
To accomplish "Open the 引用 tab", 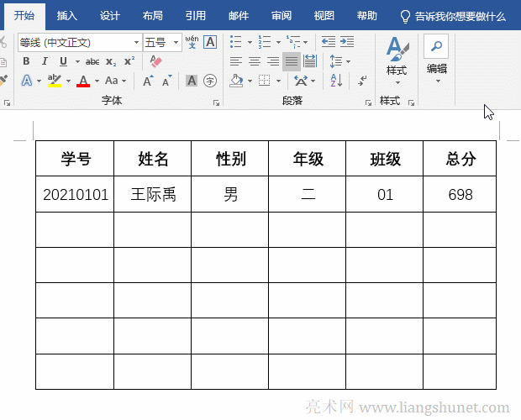I will point(195,16).
